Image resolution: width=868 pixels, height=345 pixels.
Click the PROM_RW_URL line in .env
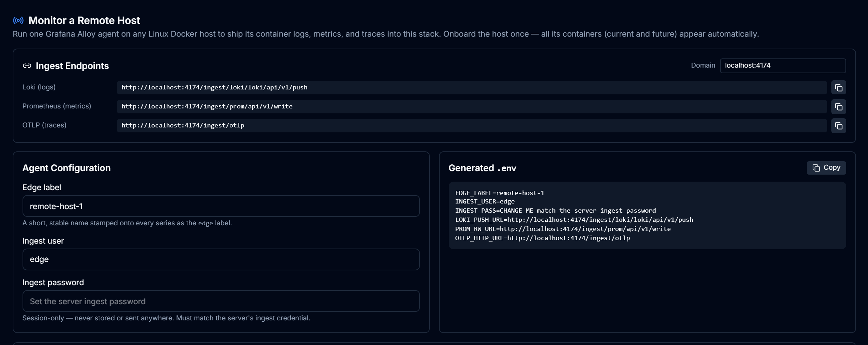(x=563, y=229)
